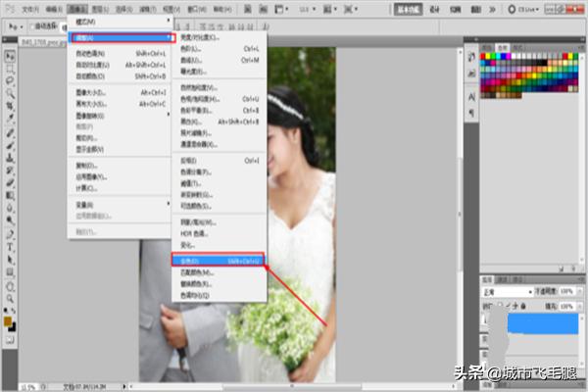Switch to the Channels tab
Image resolution: width=588 pixels, height=392 pixels.
tap(502, 280)
